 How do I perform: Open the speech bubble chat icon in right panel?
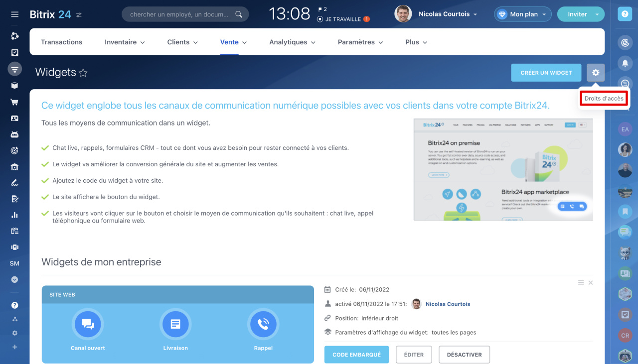pyautogui.click(x=625, y=232)
